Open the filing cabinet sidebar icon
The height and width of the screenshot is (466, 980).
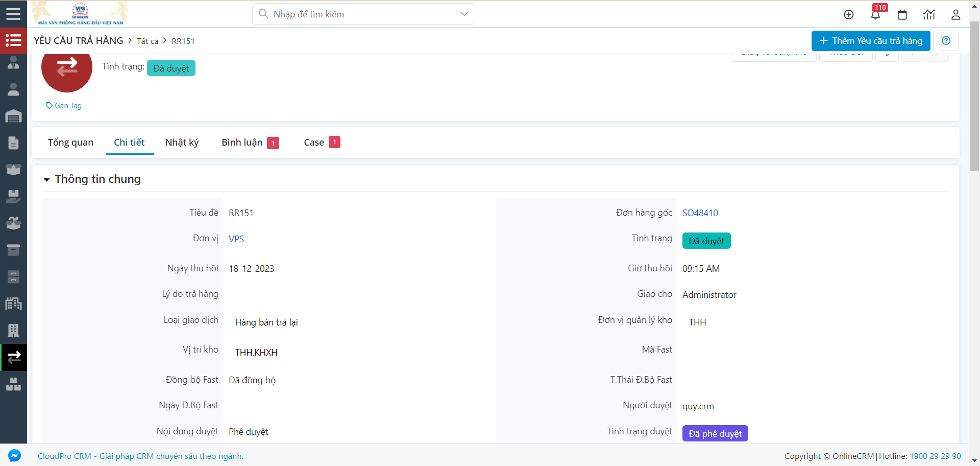click(13, 276)
